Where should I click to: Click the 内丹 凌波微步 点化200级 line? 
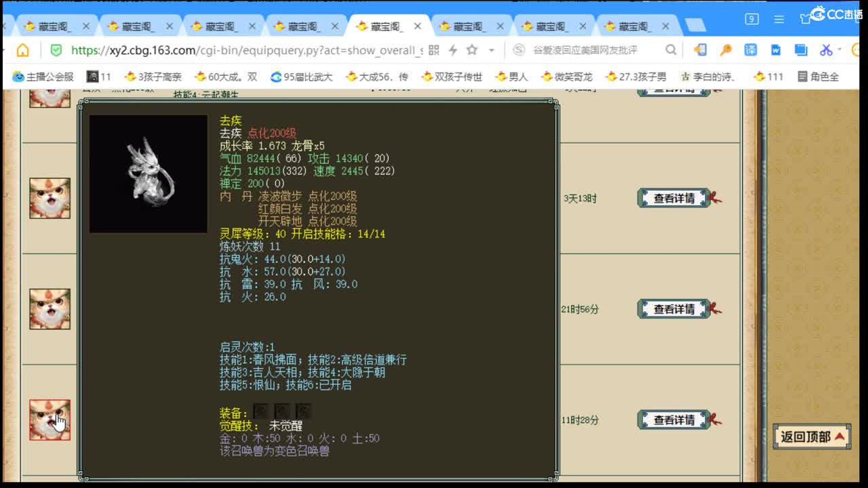point(288,196)
